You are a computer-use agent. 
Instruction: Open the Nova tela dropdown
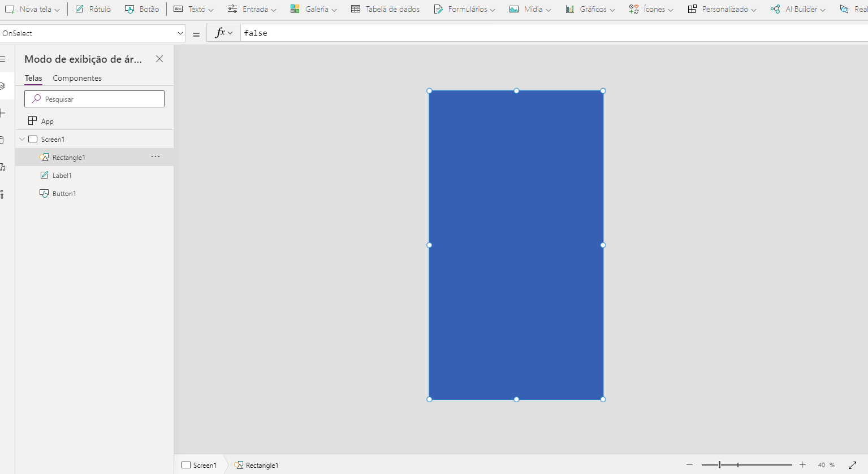pos(32,9)
